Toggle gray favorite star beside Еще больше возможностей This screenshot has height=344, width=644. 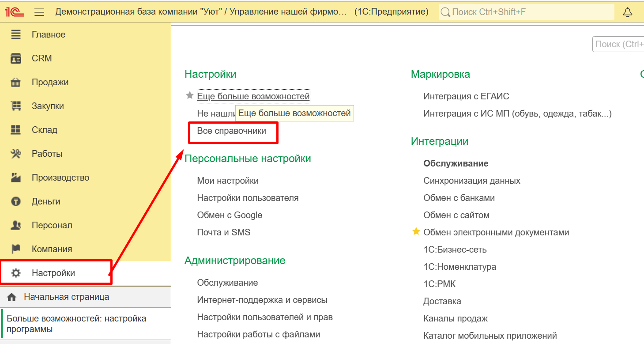coord(190,95)
